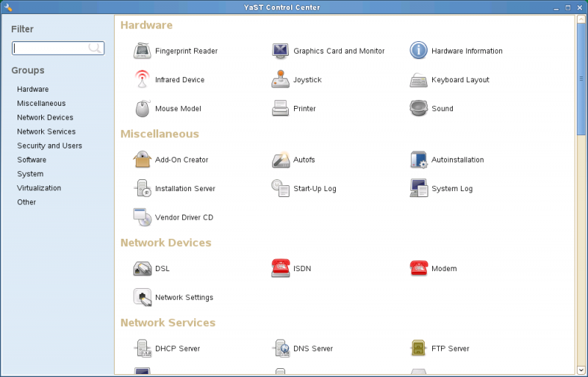Open the System Log icon

pos(418,188)
